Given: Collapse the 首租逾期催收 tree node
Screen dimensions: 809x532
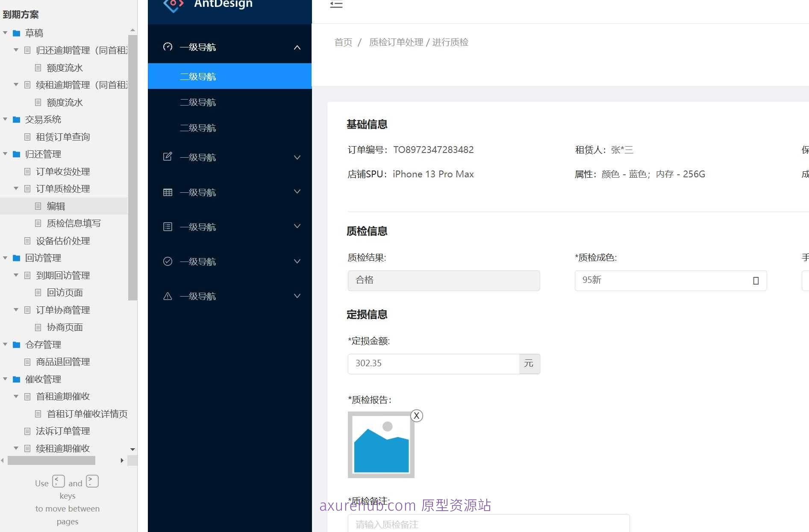Looking at the screenshot, I should (15, 396).
